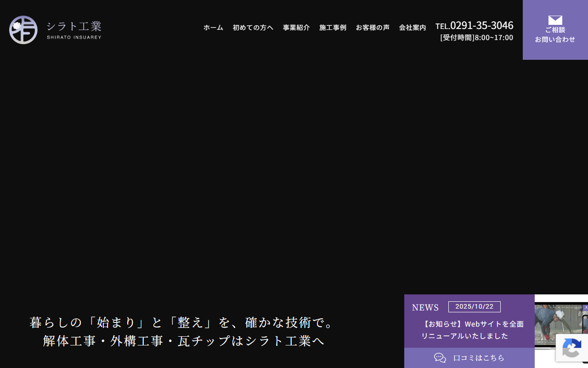Click the reCAPTCHA badge icon
This screenshot has height=368, width=588.
pos(572,348)
